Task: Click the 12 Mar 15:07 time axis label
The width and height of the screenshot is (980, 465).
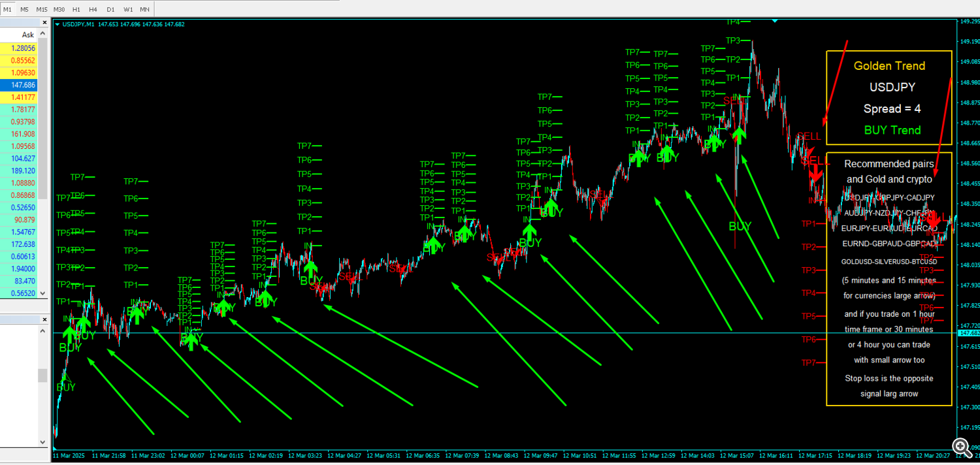Action: (x=737, y=455)
